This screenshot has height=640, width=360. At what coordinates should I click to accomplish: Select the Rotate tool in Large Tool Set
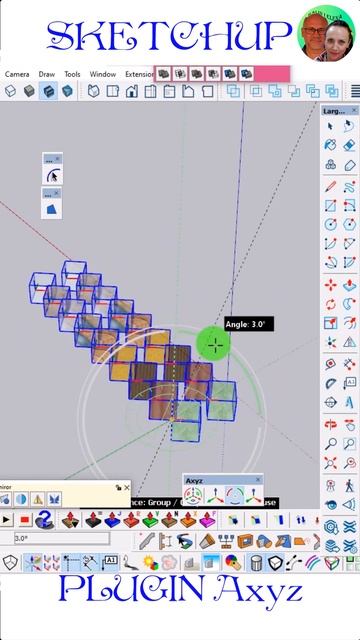coord(330,304)
